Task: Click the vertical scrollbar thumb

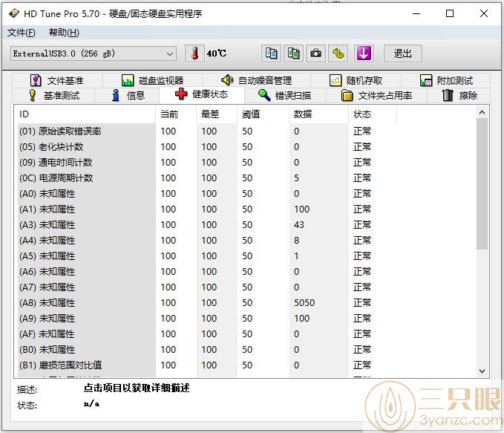Action: (482, 183)
